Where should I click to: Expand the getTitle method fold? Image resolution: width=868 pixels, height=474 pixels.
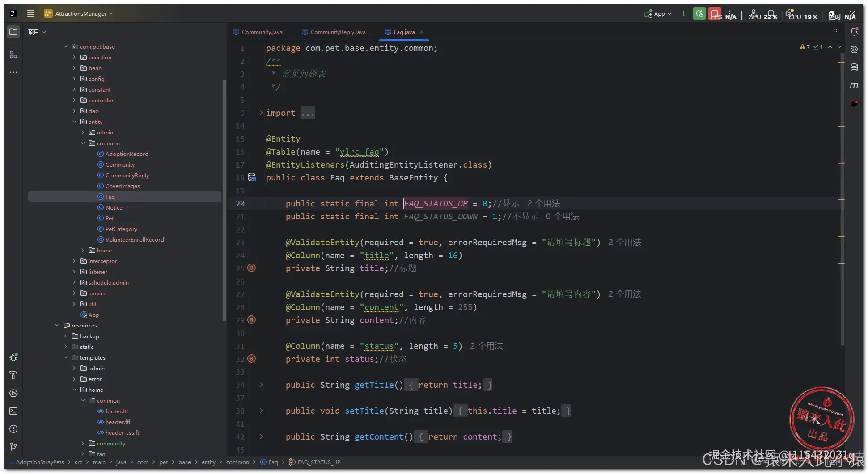pos(261,385)
